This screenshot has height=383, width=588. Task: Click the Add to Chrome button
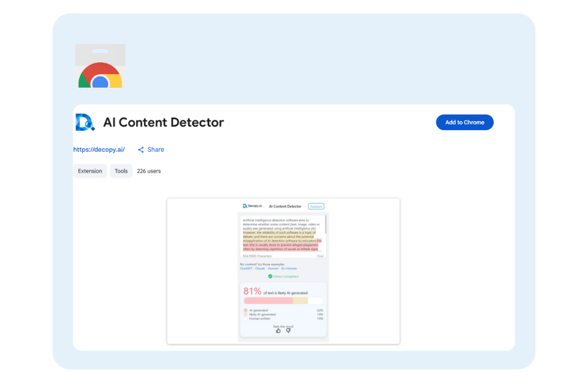click(464, 122)
